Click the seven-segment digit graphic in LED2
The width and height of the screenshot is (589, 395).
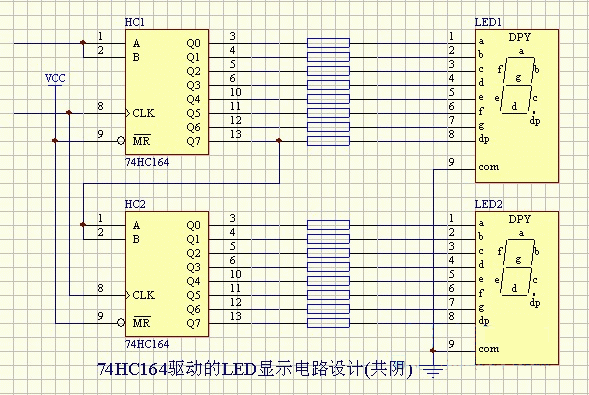coord(518,267)
